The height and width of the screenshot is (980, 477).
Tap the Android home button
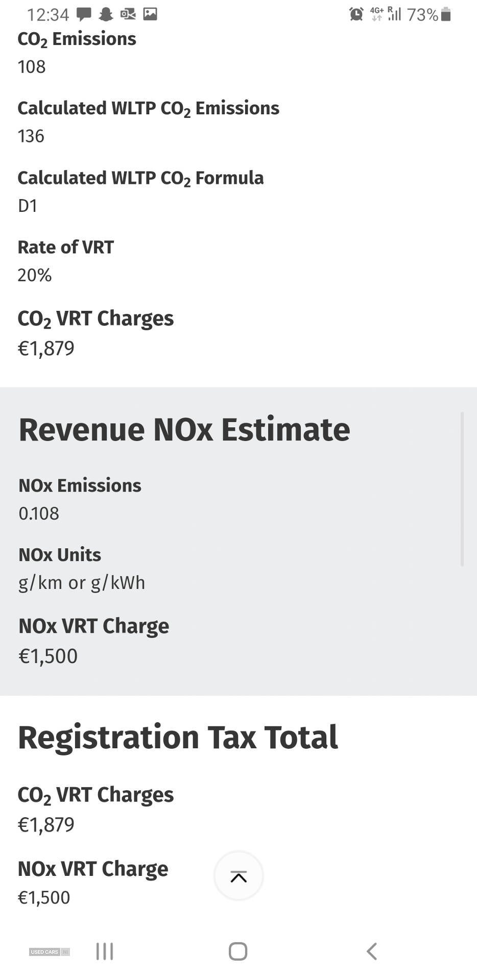[x=238, y=951]
